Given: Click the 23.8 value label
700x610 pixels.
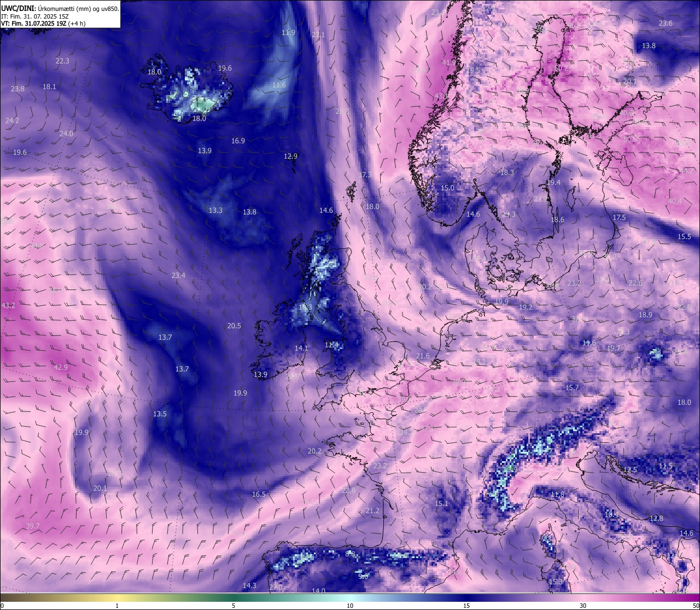Looking at the screenshot, I should point(17,89).
